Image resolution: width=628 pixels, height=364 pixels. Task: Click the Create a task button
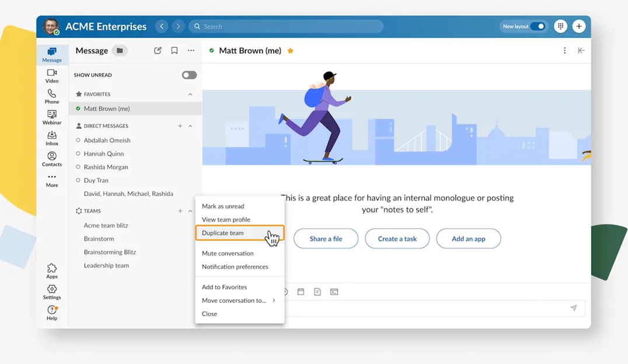pos(397,239)
